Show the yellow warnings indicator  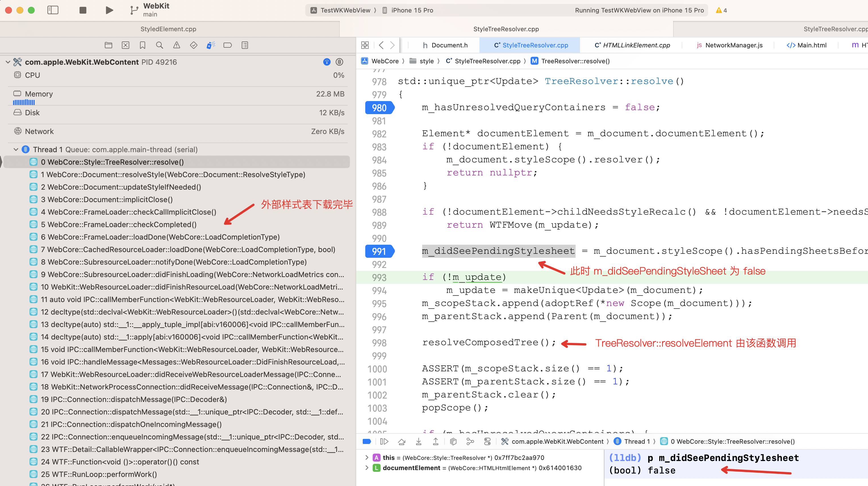721,10
